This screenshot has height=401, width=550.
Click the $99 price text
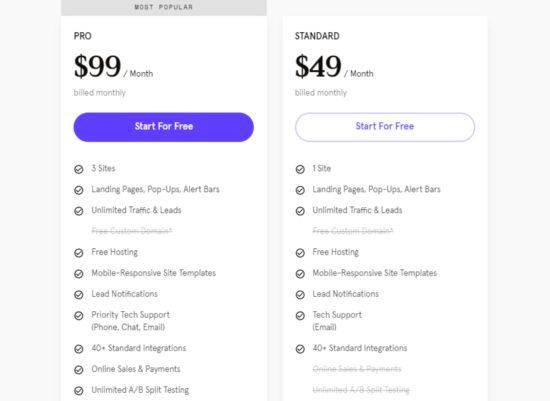click(x=97, y=66)
